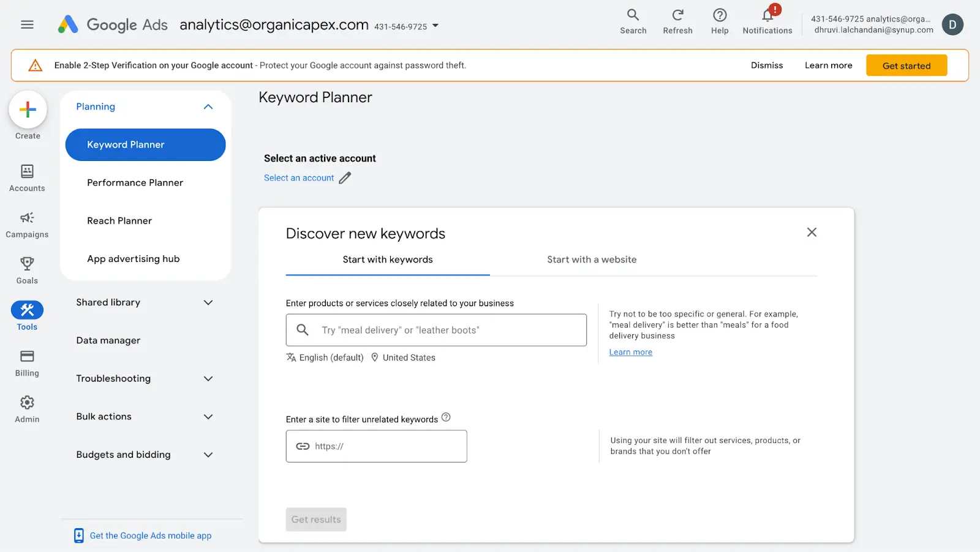The image size is (980, 552).
Task: Open the main hamburger menu
Action: pos(27,24)
